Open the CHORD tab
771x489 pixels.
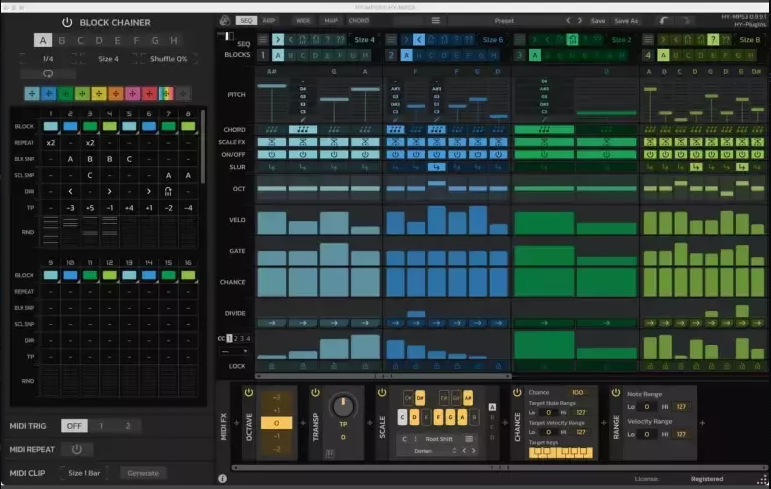click(x=358, y=20)
